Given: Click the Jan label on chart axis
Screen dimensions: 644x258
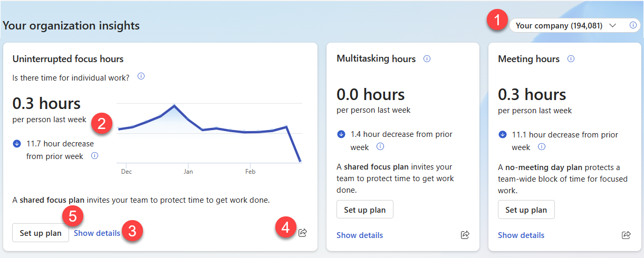Looking at the screenshot, I should pos(188,172).
